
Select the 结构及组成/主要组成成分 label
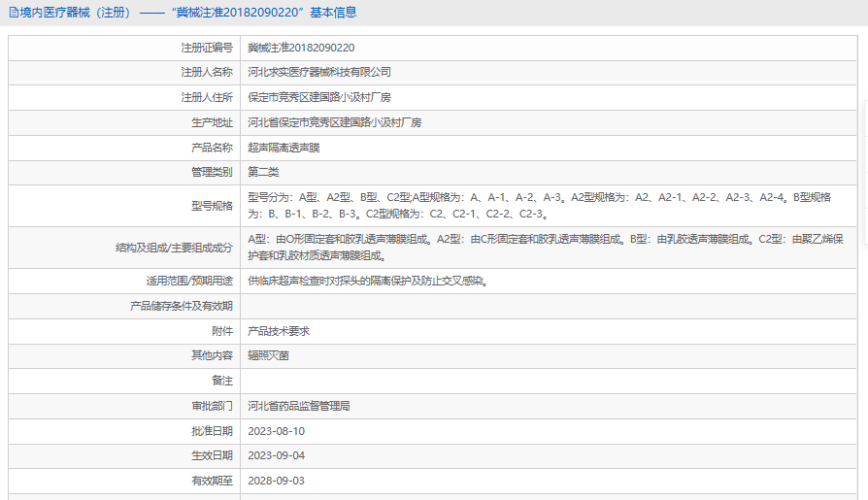(174, 249)
